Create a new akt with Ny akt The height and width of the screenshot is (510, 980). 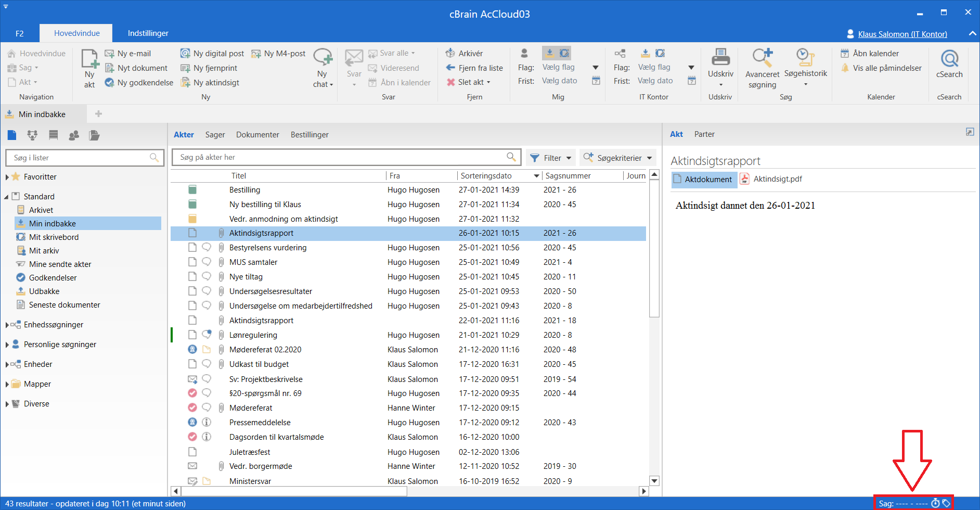(89, 69)
